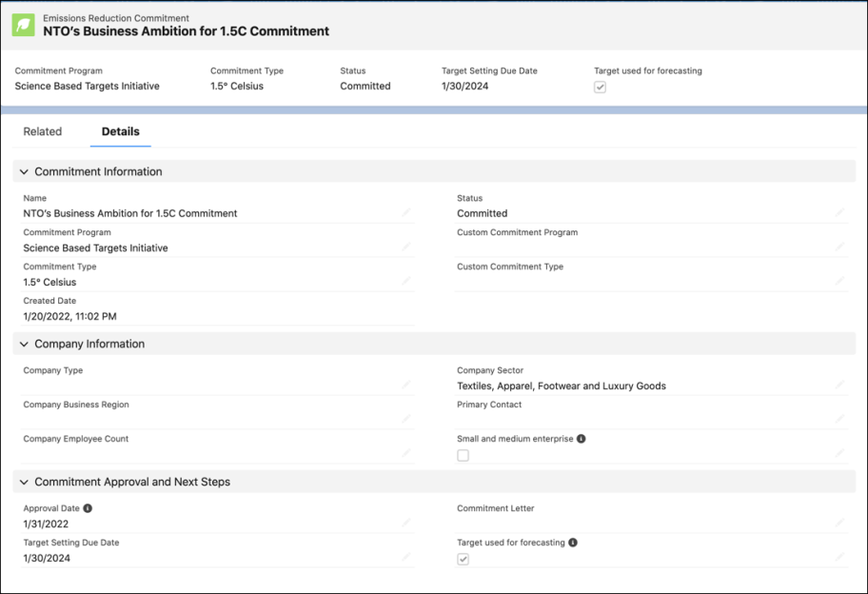Screen dimensions: 868x594
Task: Edit the Custom Commitment Type pencil icon
Action: coord(839,281)
